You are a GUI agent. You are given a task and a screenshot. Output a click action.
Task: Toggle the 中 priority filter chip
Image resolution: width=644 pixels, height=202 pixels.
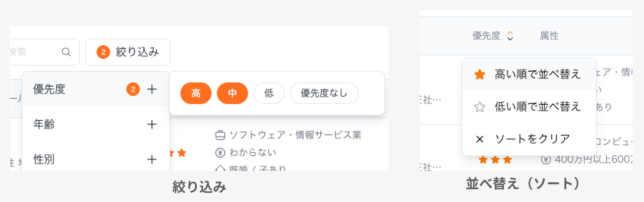pos(232,93)
